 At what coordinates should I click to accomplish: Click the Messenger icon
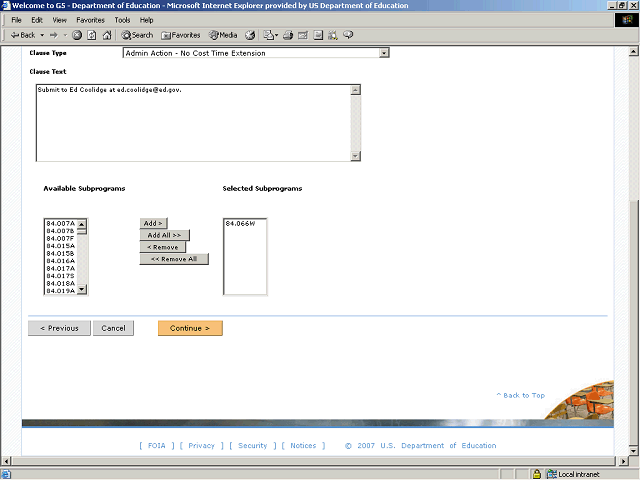(348, 35)
